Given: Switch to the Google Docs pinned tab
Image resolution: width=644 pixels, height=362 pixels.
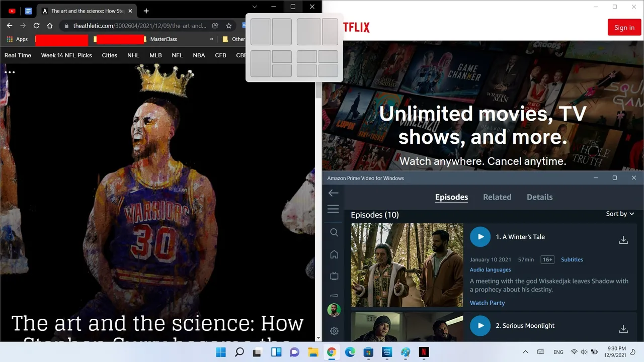Looking at the screenshot, I should (29, 11).
